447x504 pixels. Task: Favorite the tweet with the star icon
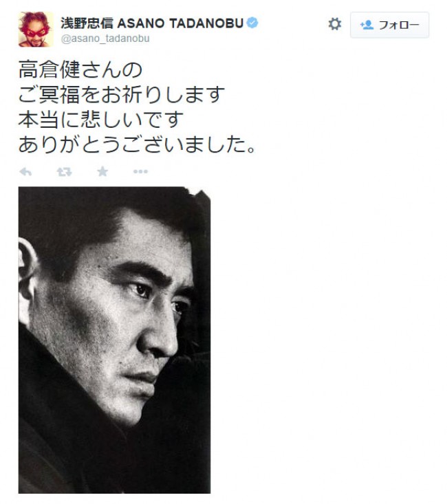click(x=102, y=172)
